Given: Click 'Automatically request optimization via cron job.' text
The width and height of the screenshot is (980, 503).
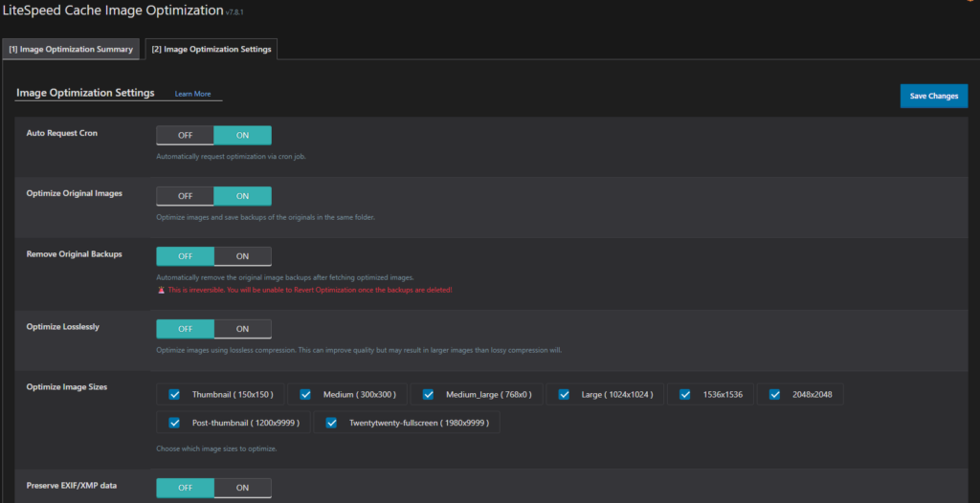Looking at the screenshot, I should (231, 156).
